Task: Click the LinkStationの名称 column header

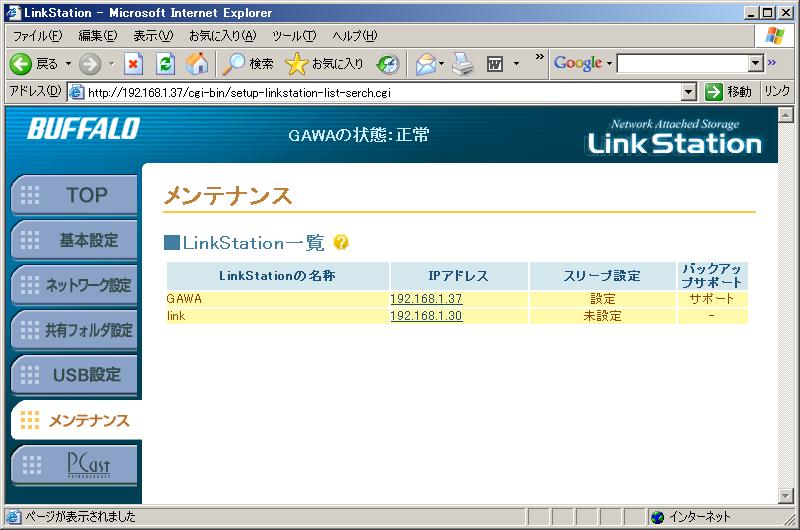Action: [x=278, y=276]
